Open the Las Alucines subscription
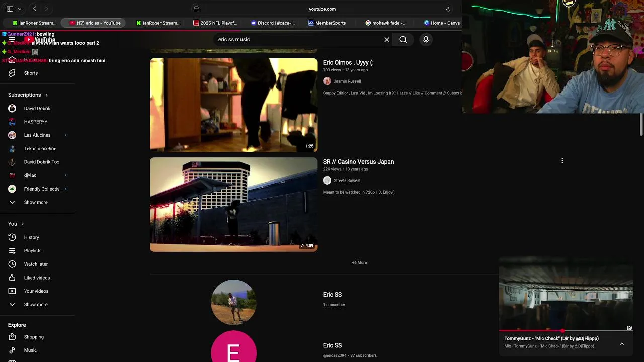This screenshot has width=644, height=362. point(37,135)
